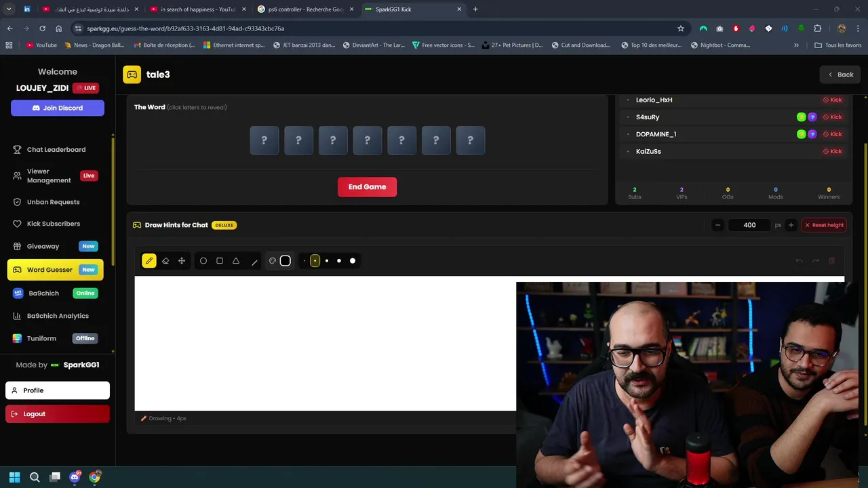Reveal the seventh hidden letter tile
Screen dimensions: 868x488
[471, 140]
